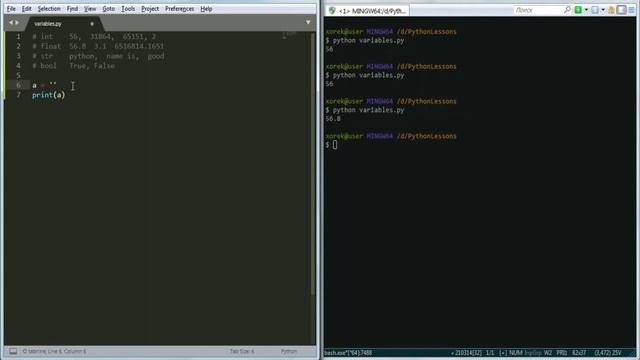640x360 pixels.
Task: Open the Find menu
Action: pos(72,9)
